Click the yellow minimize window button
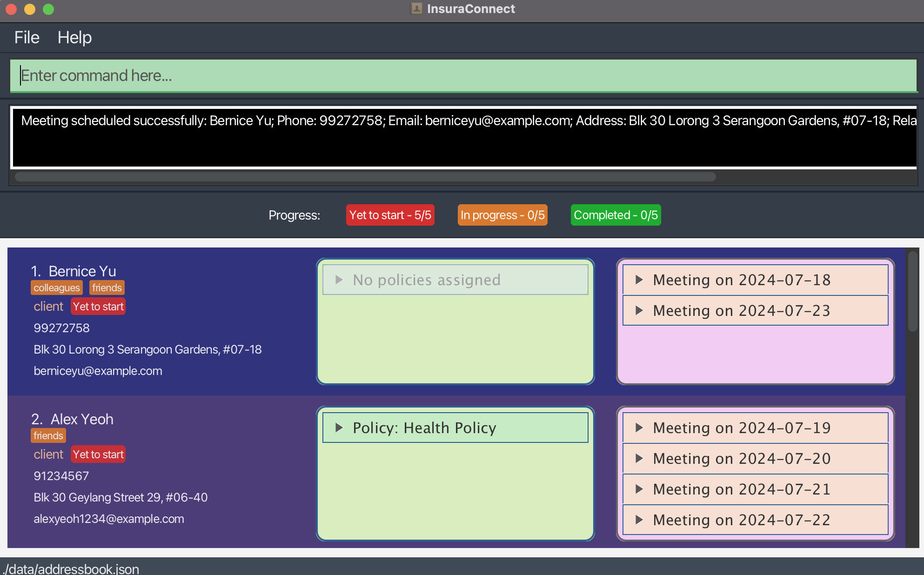Image resolution: width=924 pixels, height=575 pixels. click(x=30, y=9)
